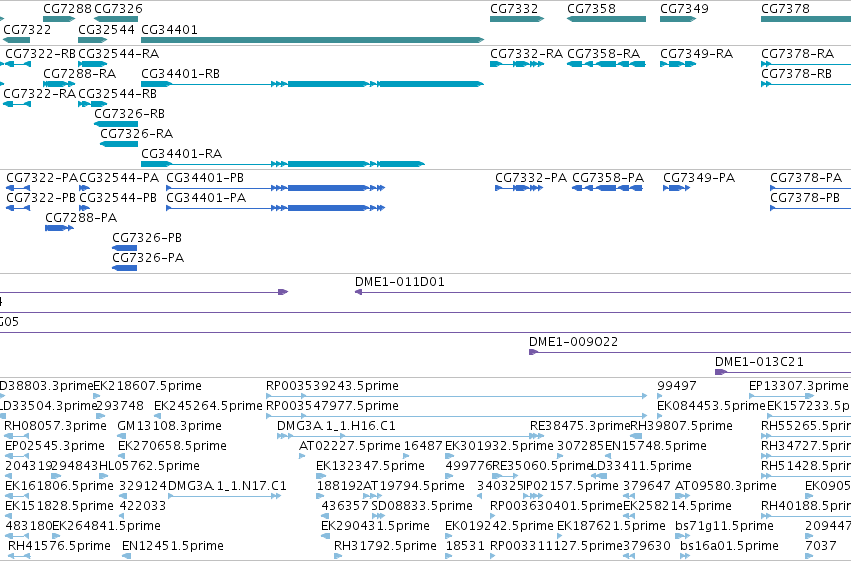Viewport: 851px width, 561px height.
Task: Select EST RH41576.5prime
Action: click(59, 546)
